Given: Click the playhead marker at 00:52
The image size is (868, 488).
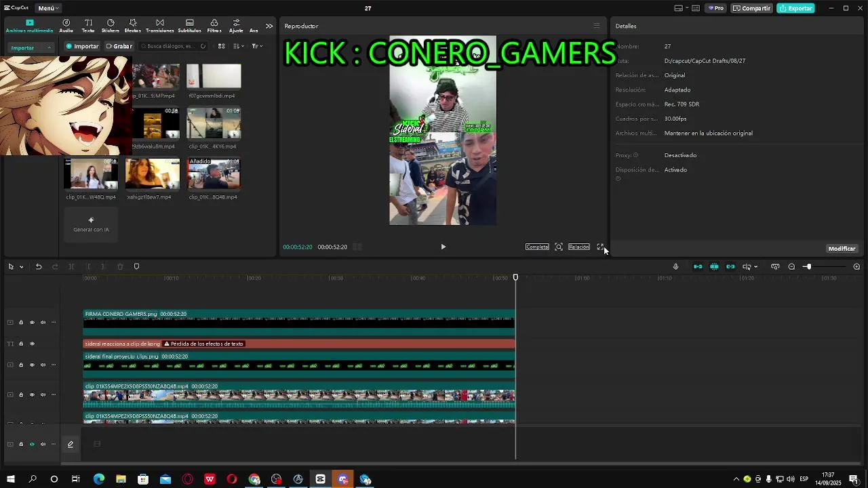Looking at the screenshot, I should 515,278.
